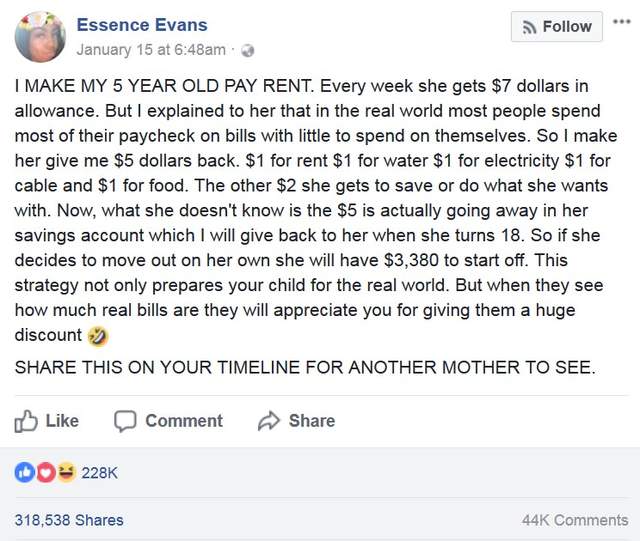Click the speech bubble Comment icon

point(125,421)
